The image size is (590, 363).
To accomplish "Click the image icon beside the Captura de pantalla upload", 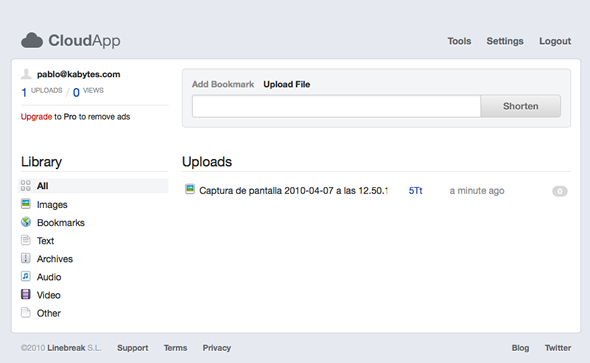I will tap(190, 189).
